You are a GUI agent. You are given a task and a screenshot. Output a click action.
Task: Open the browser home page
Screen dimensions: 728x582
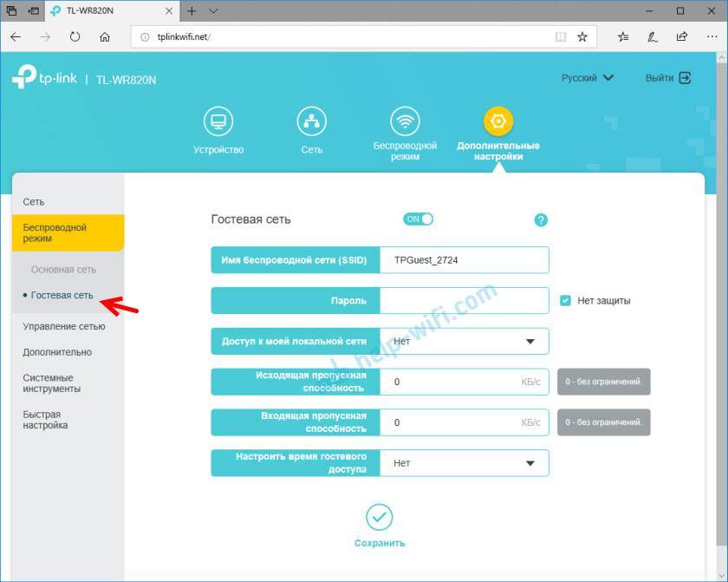tap(105, 37)
